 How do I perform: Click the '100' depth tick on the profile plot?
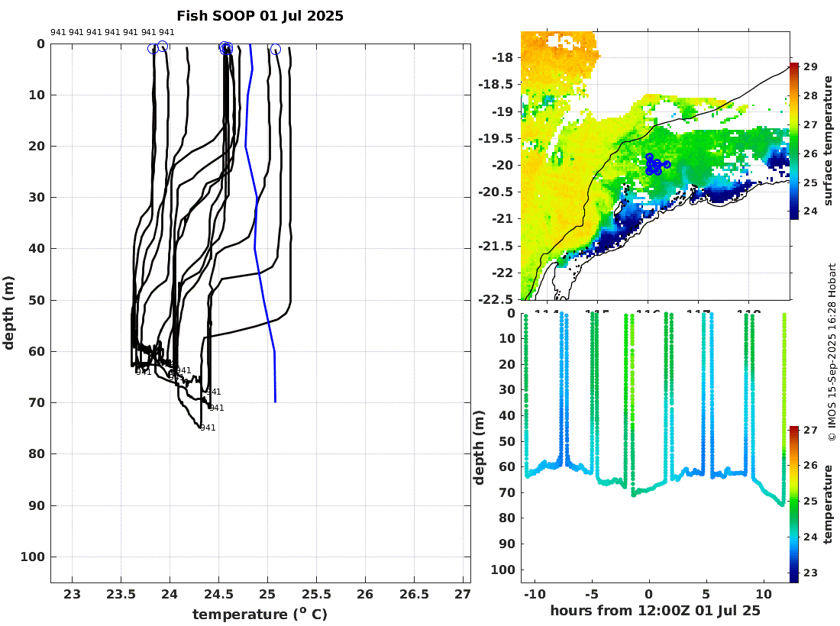(x=33, y=557)
